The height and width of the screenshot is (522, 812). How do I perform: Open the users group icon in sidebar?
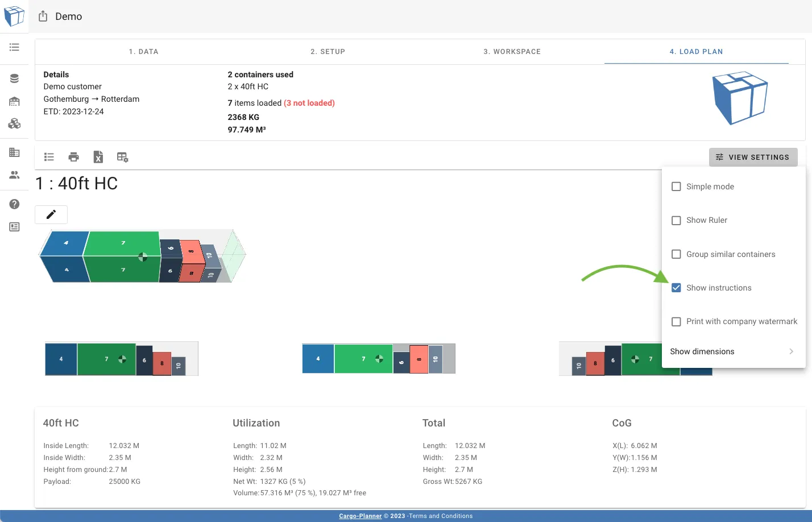click(x=14, y=175)
